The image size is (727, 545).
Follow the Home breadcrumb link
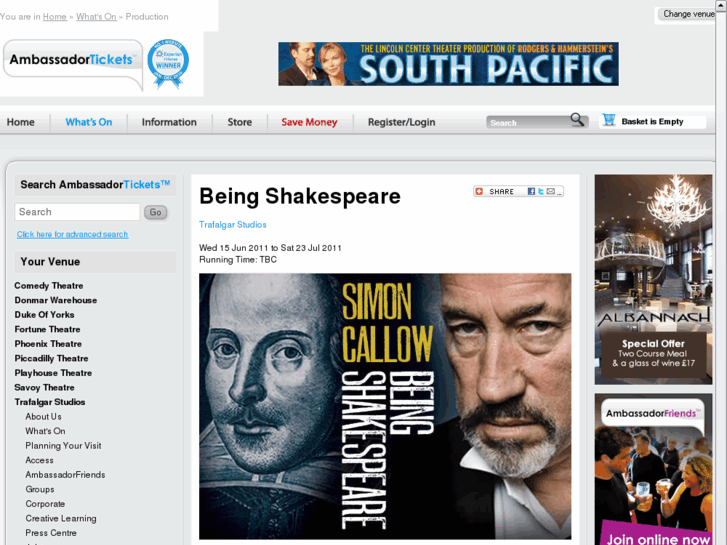click(55, 17)
